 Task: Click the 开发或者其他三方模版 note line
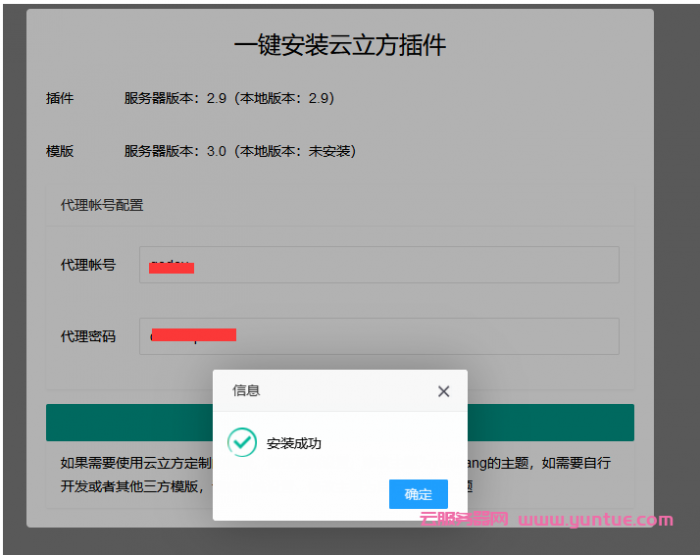coord(130,487)
